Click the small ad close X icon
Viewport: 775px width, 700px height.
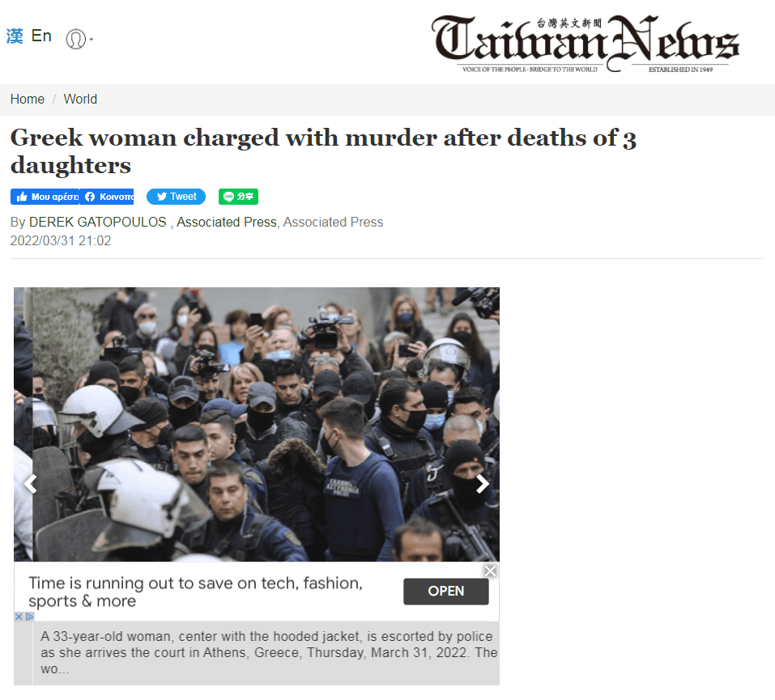(19, 617)
